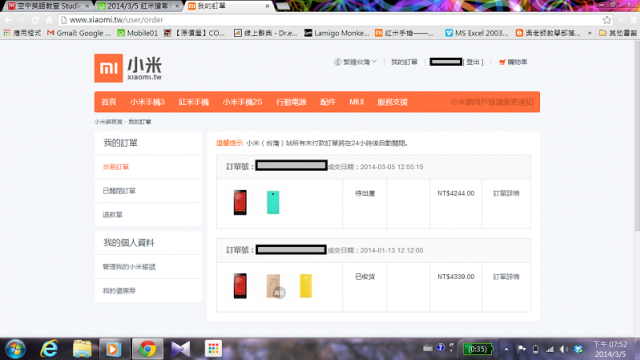The image size is (640, 360).
Task: Open 小米手機2S navigation item
Action: pos(242,102)
